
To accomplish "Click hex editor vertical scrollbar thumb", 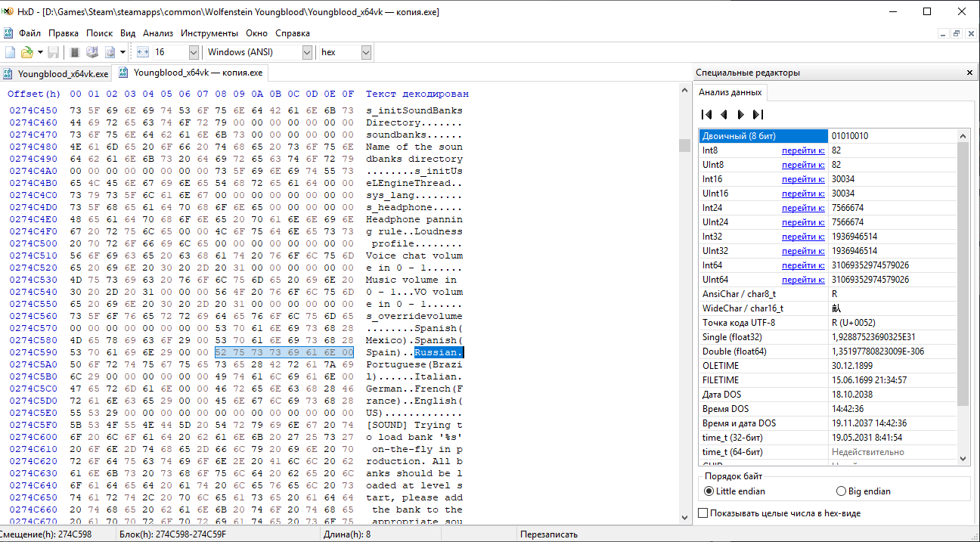I will click(x=684, y=145).
